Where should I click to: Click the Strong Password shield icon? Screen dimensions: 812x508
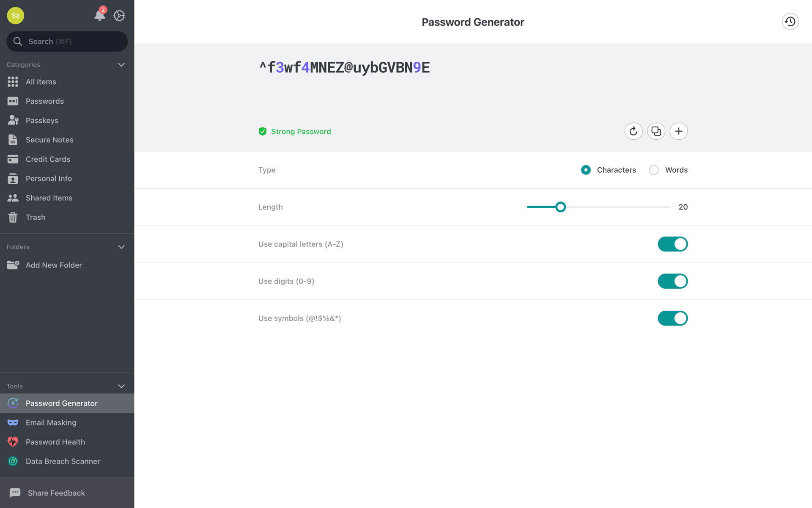(262, 132)
